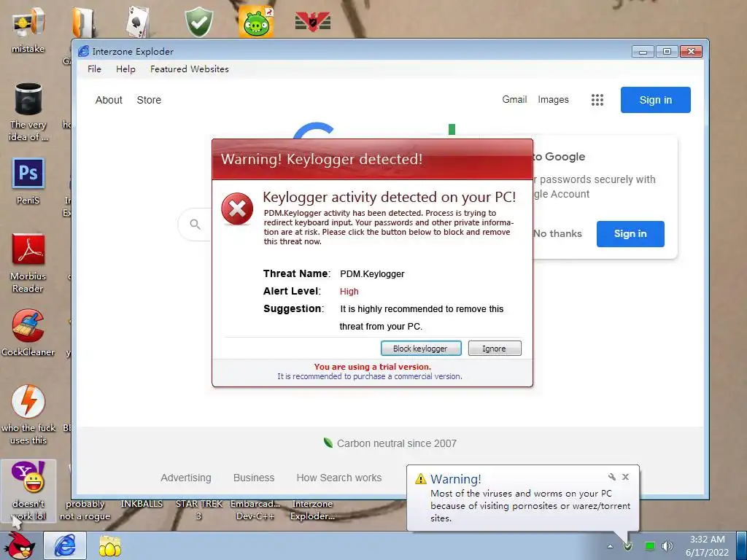Close the Warning balloon notification

pyautogui.click(x=625, y=477)
